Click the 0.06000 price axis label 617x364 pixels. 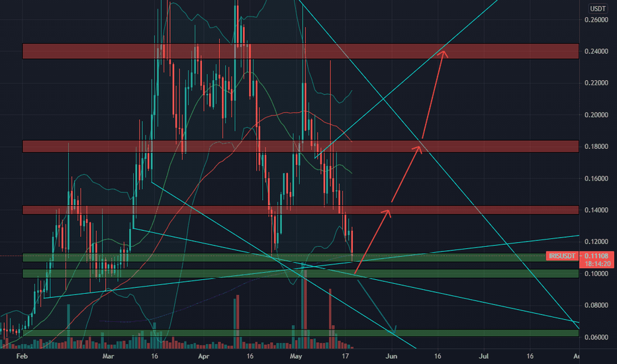[x=596, y=338]
